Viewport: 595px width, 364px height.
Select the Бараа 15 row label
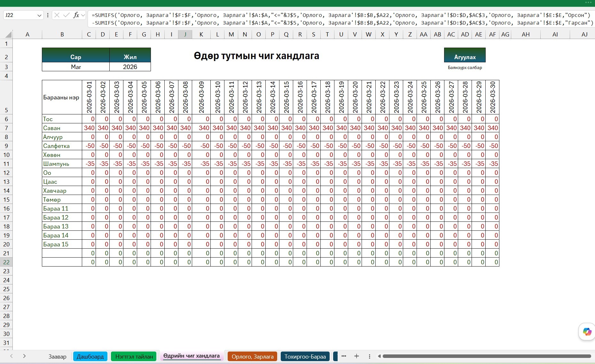point(62,244)
